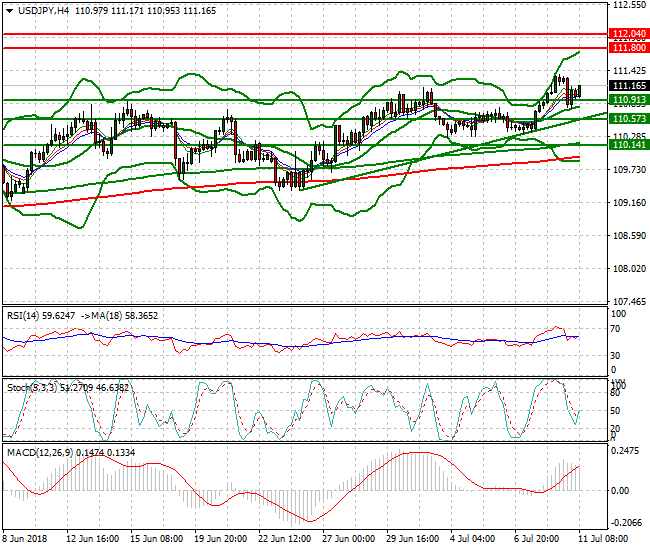Select the 111.800 red price label
This screenshot has height=550, width=650.
point(628,47)
